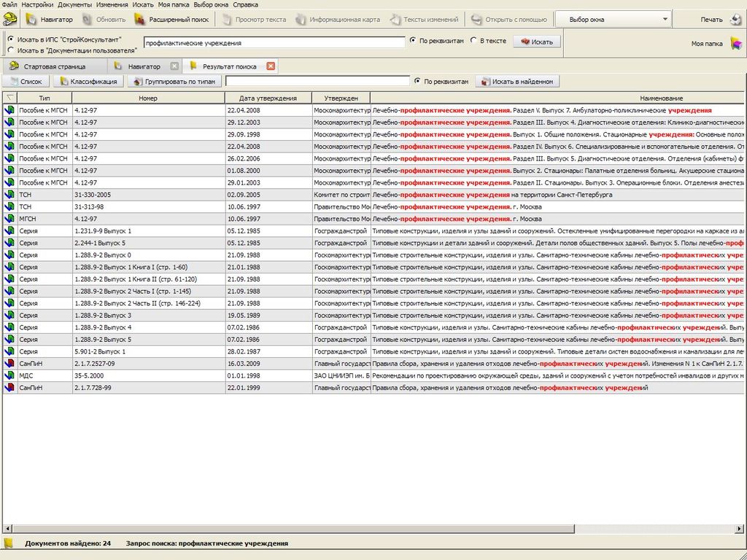
Task: Click the yellow helmet application icon
Action: [10, 19]
